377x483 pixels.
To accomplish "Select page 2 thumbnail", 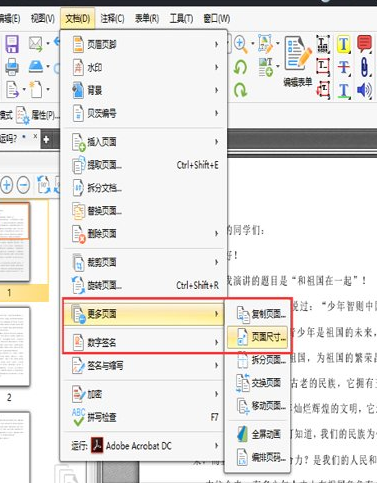I will (x=15, y=347).
